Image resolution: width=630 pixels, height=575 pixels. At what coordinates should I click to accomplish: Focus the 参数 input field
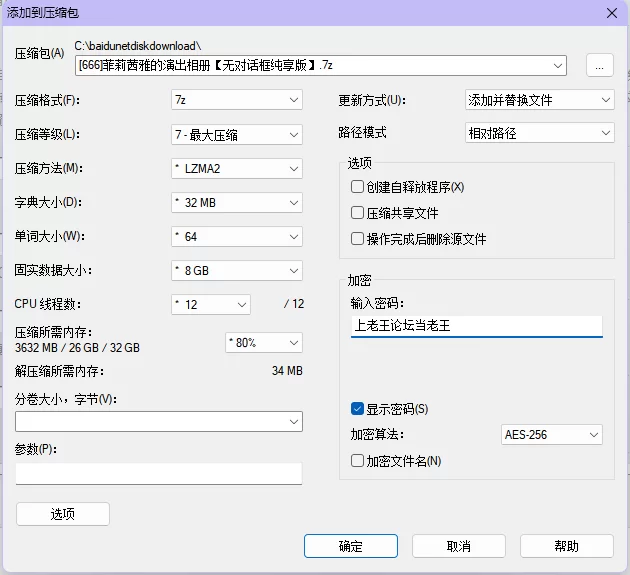pyautogui.click(x=159, y=473)
